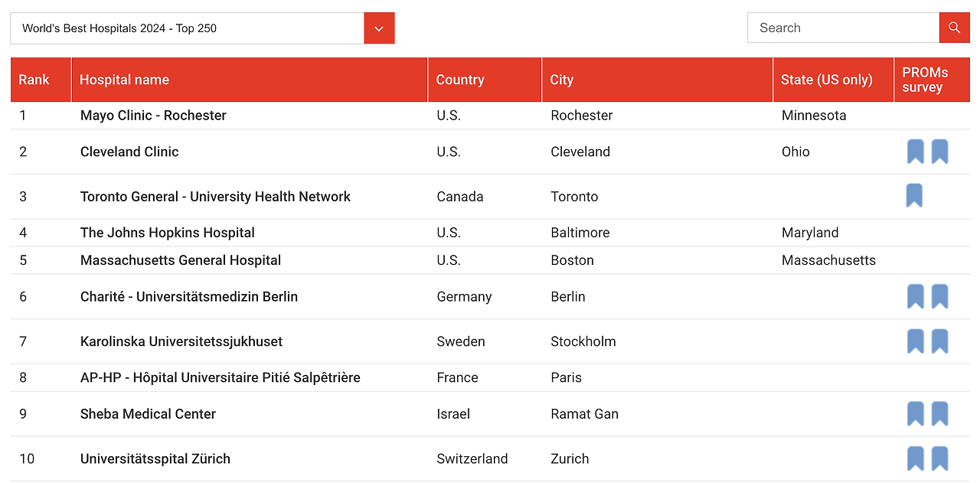Screen dimensions: 980x483
Task: Select AP-HP Hôpital Universitaire Pitié Salpêtrière
Action: point(220,377)
